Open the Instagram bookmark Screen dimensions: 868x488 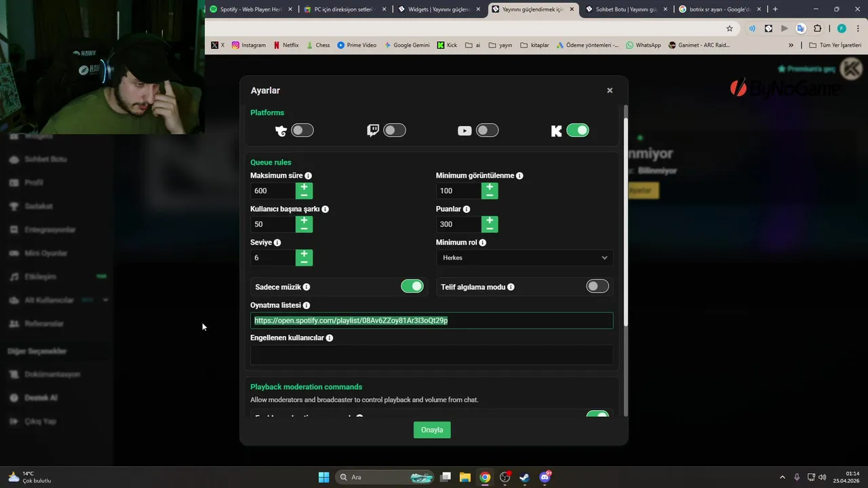249,45
